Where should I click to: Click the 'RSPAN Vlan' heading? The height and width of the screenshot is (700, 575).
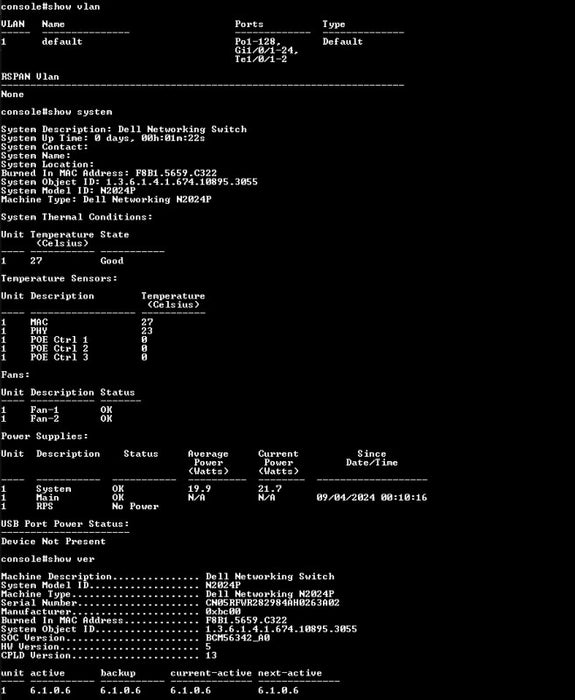coord(30,77)
